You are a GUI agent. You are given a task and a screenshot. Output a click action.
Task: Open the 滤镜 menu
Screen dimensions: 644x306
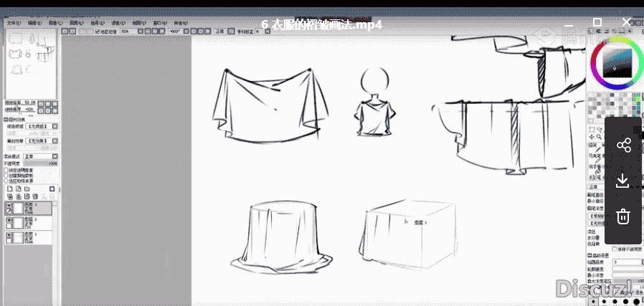point(118,23)
